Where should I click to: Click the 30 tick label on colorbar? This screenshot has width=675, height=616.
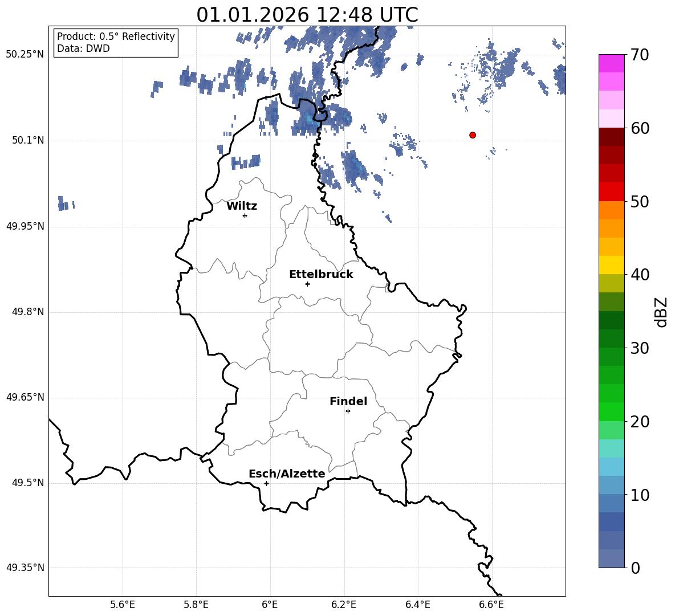(x=640, y=348)
